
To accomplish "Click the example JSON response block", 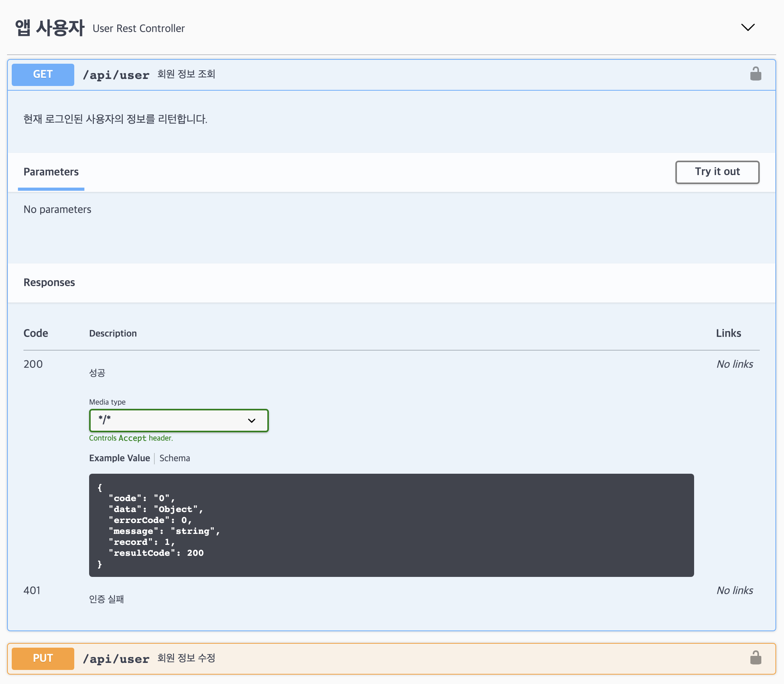I will [x=391, y=525].
